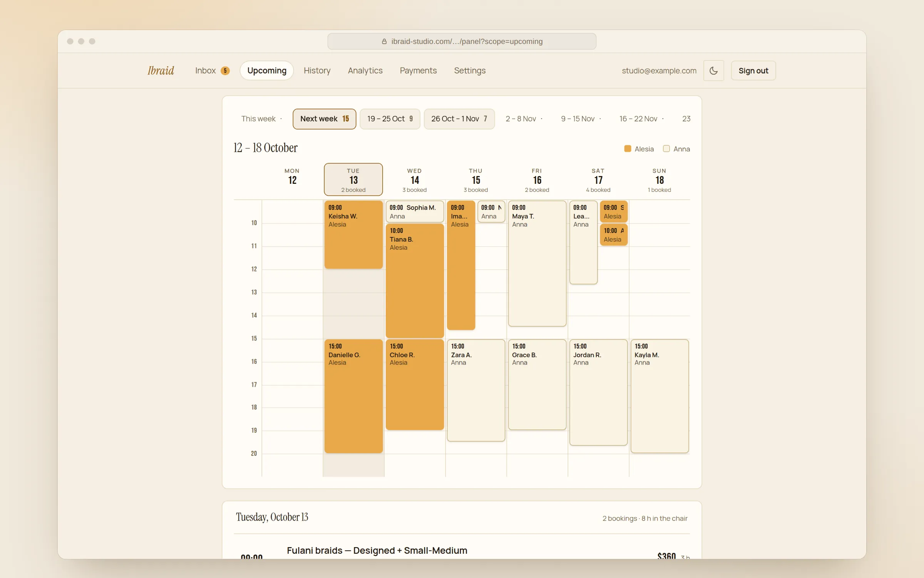
Task: Select the This week range
Action: (261, 119)
